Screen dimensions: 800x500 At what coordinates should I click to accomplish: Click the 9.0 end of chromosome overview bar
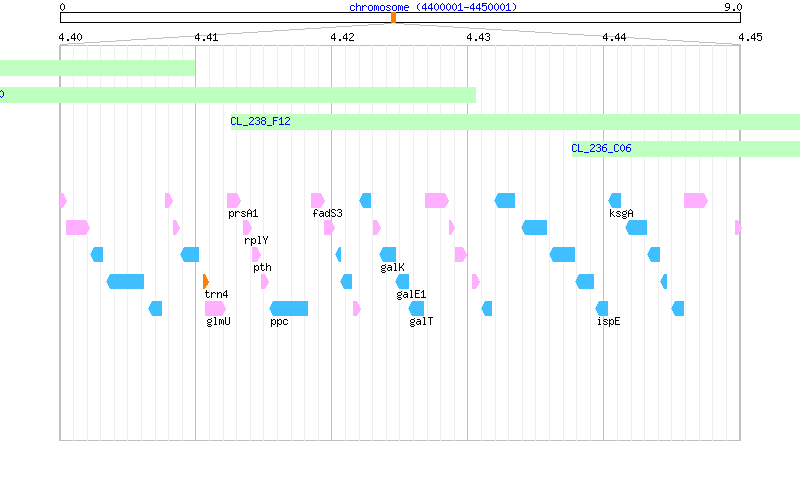[x=733, y=7]
